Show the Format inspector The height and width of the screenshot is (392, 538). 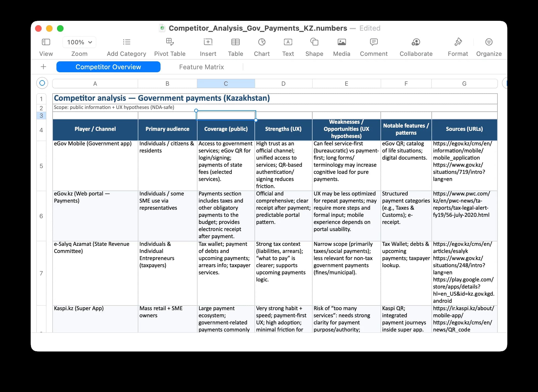pyautogui.click(x=457, y=46)
